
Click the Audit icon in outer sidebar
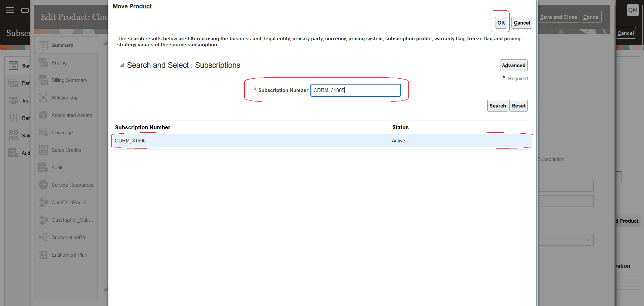tap(13, 153)
